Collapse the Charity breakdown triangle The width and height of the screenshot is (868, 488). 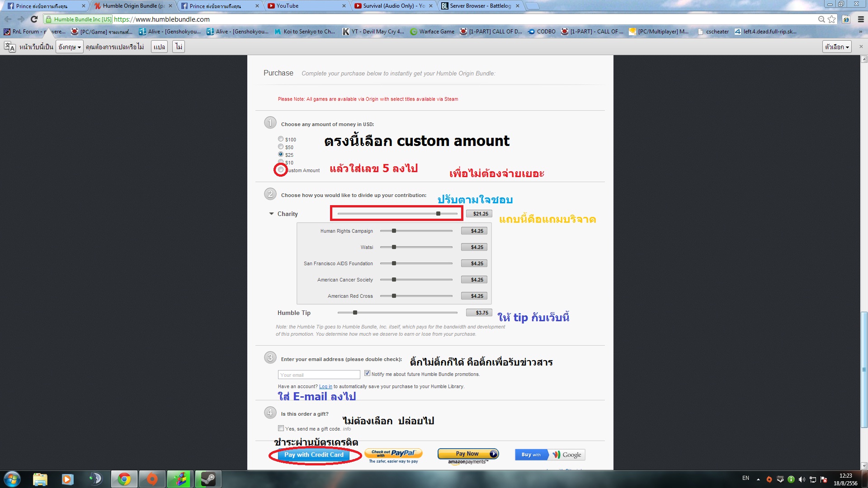[271, 214]
